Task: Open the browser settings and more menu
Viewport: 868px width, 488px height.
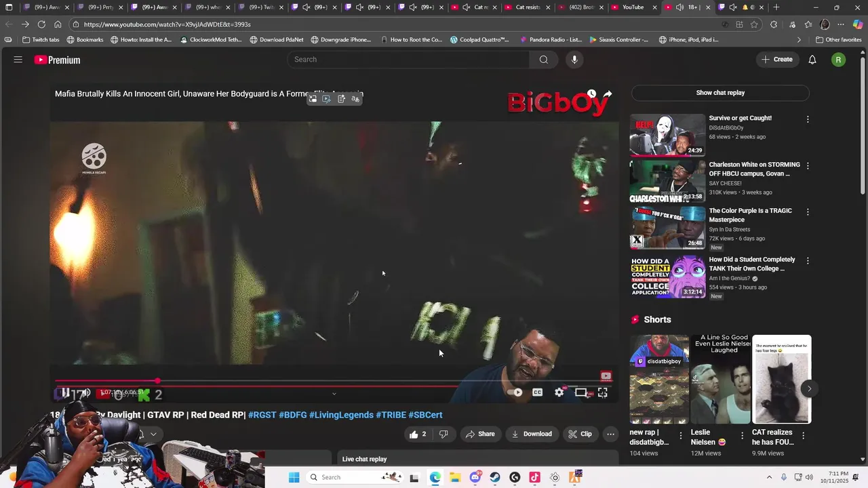Action: pyautogui.click(x=841, y=24)
